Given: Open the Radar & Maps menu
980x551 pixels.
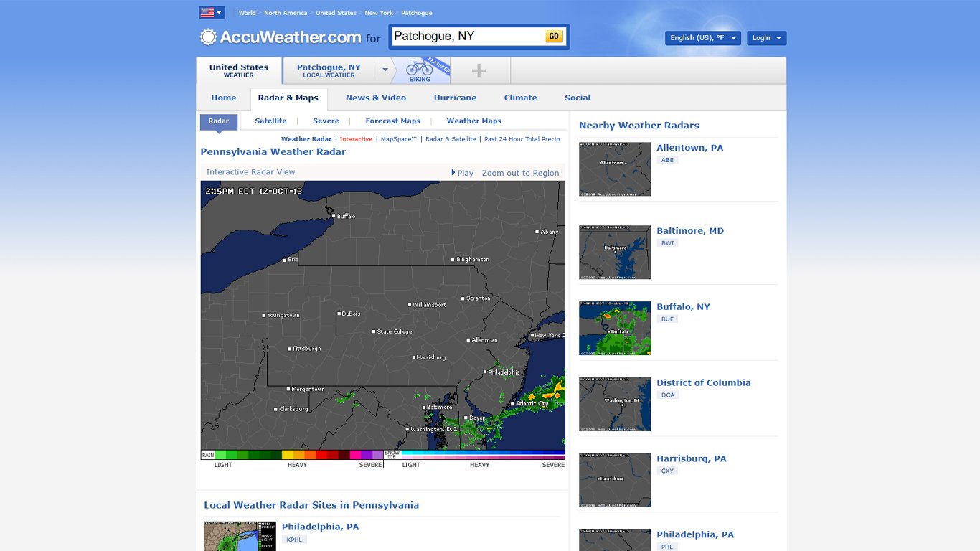Looking at the screenshot, I should click(288, 99).
